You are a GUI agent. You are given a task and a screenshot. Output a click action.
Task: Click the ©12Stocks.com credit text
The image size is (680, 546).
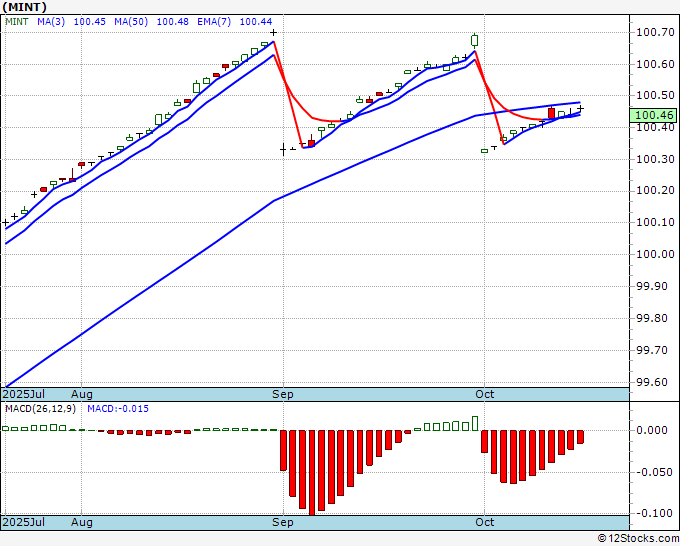click(x=638, y=539)
